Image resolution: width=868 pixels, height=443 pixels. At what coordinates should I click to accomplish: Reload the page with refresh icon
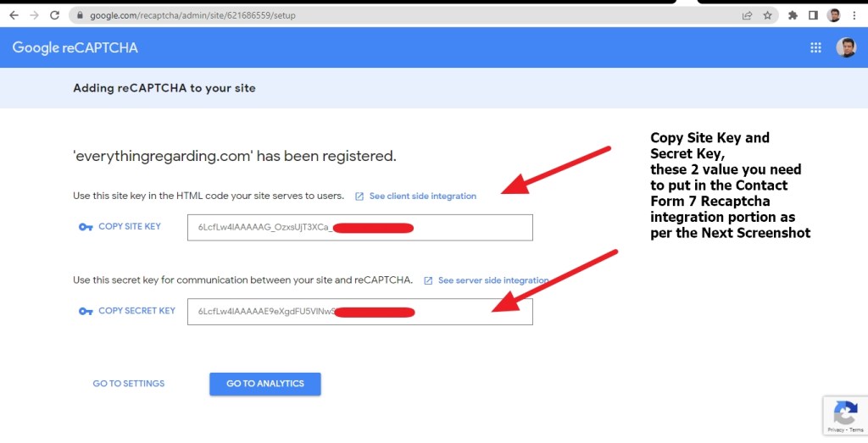tap(55, 15)
